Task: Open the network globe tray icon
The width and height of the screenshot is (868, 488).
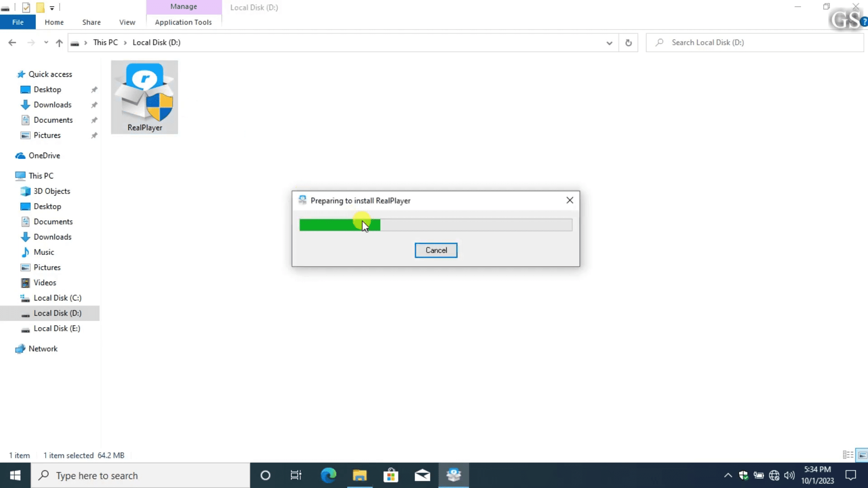Action: click(x=774, y=475)
